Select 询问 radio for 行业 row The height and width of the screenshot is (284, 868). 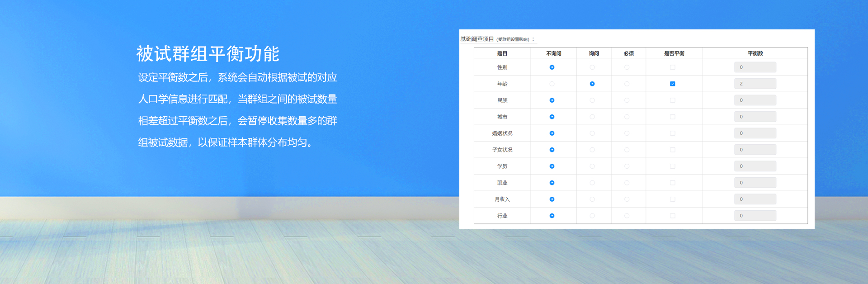click(592, 216)
